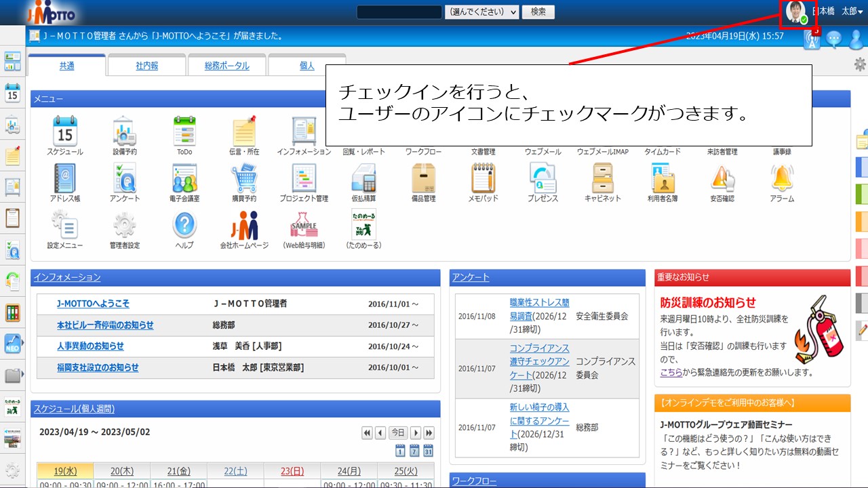
Task: Go to next week in schedule navigation
Action: point(429,433)
